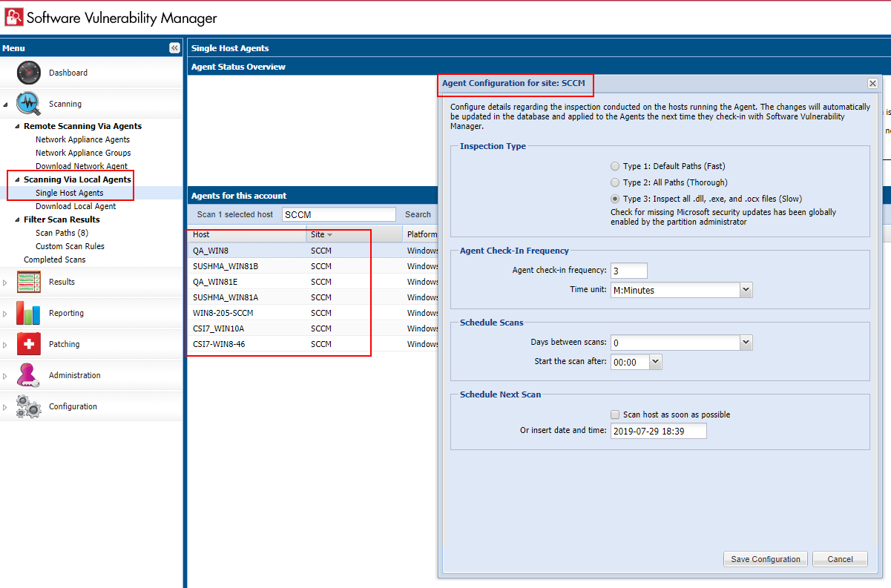Open the Start the scan after dropdown
The height and width of the screenshot is (588, 891).
pyautogui.click(x=655, y=362)
